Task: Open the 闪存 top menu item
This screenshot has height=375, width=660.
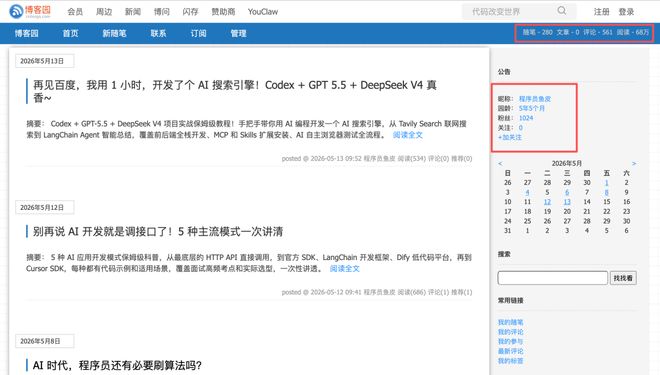Action: [x=190, y=12]
